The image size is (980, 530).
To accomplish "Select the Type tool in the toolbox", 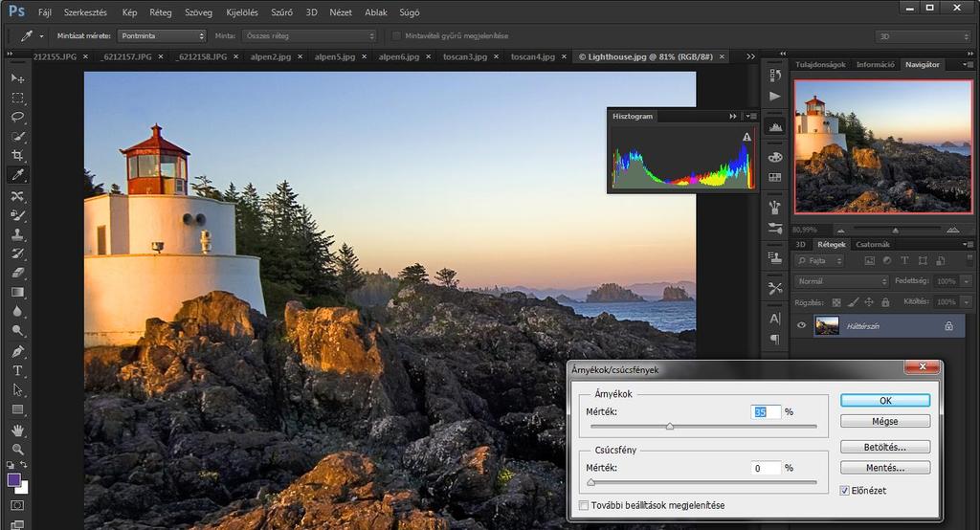I will pyautogui.click(x=17, y=370).
